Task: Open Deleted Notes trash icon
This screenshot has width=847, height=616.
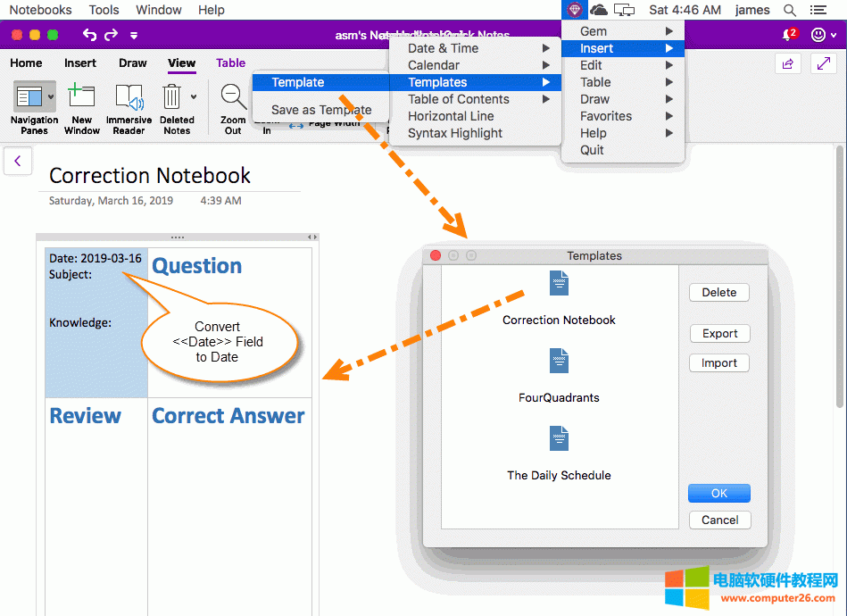Action: (171, 96)
